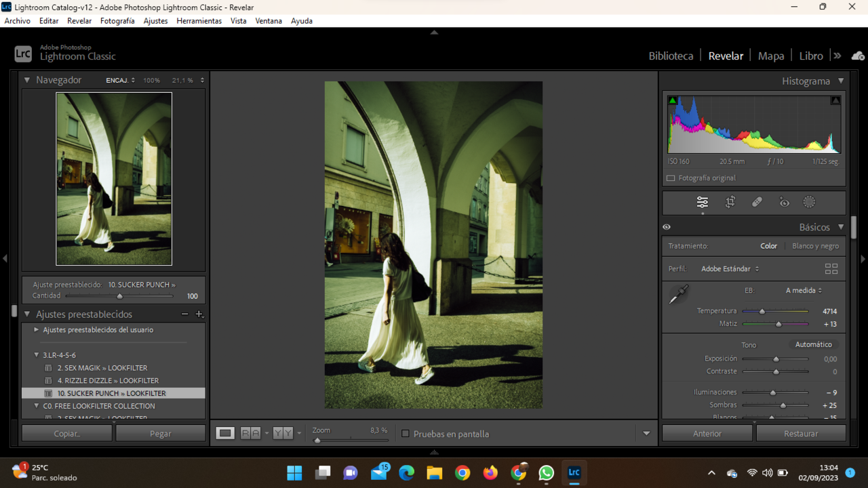Tick the Fotografía original checkbox
The height and width of the screenshot is (488, 868).
[671, 178]
